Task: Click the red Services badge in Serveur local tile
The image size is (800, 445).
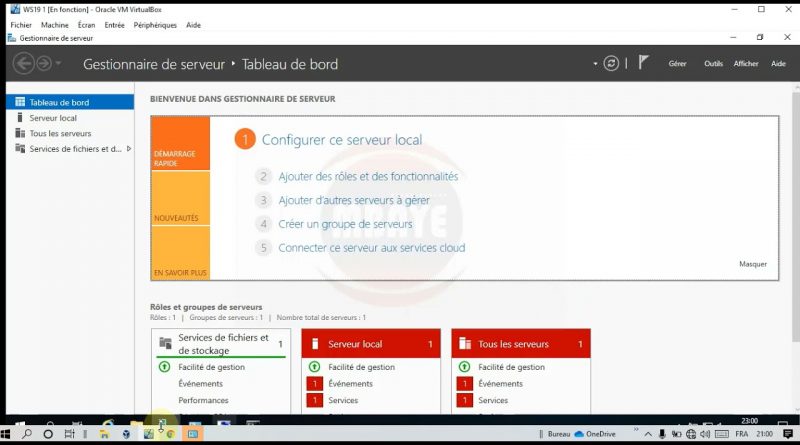Action: click(x=315, y=400)
